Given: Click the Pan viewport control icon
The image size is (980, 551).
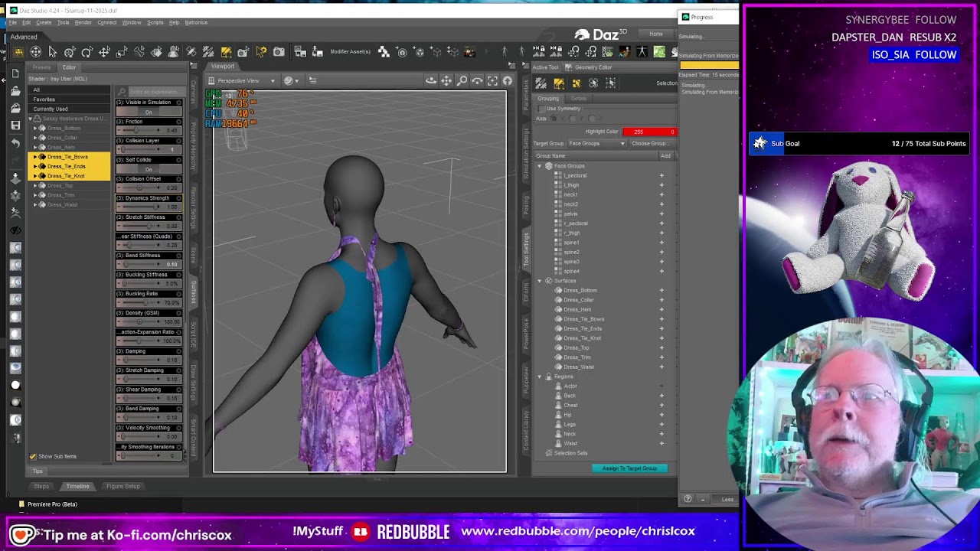Looking at the screenshot, I should pos(446,80).
